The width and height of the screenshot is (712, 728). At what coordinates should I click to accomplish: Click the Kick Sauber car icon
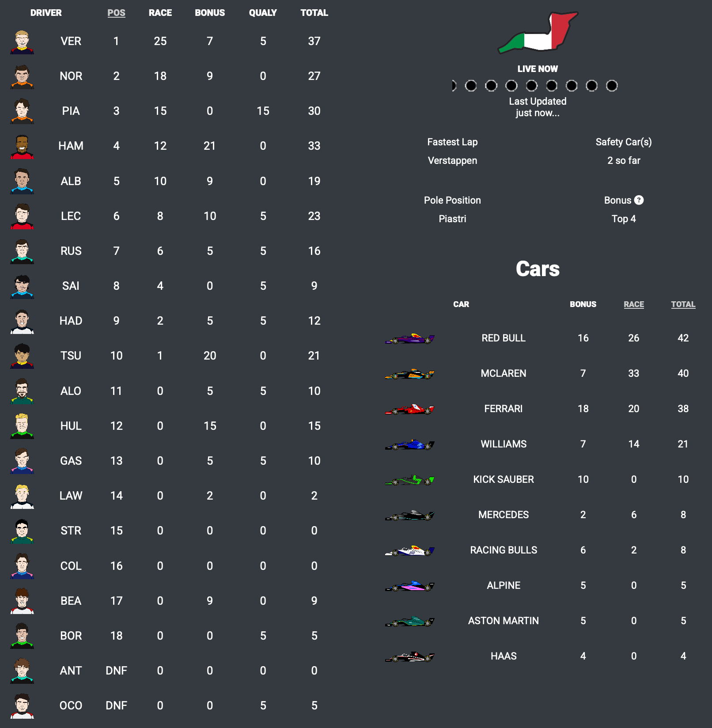(409, 480)
